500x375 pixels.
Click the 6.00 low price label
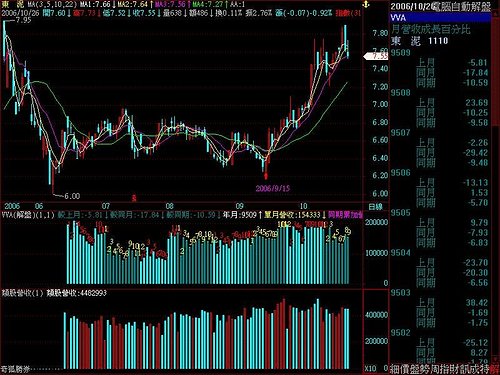pos(72,196)
